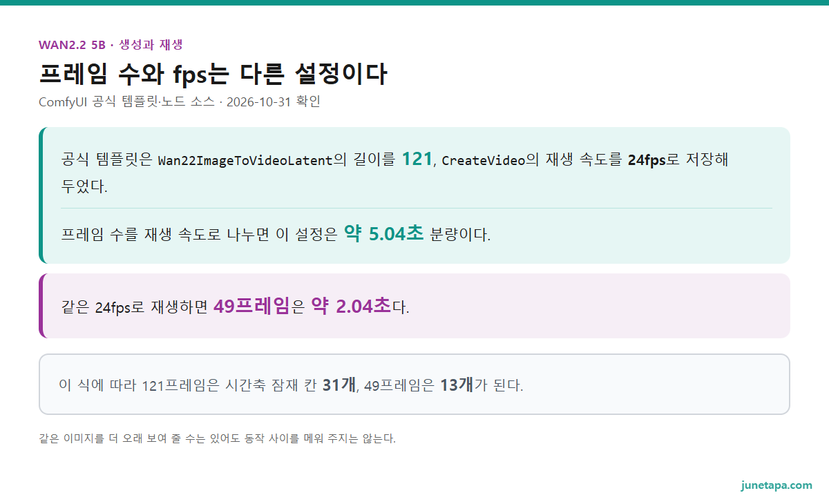
Task: Click the subtitle 'ComfyUI 공식 템플릿·노드 소스 · 2026-10-31 확인'
Action: tap(180, 102)
